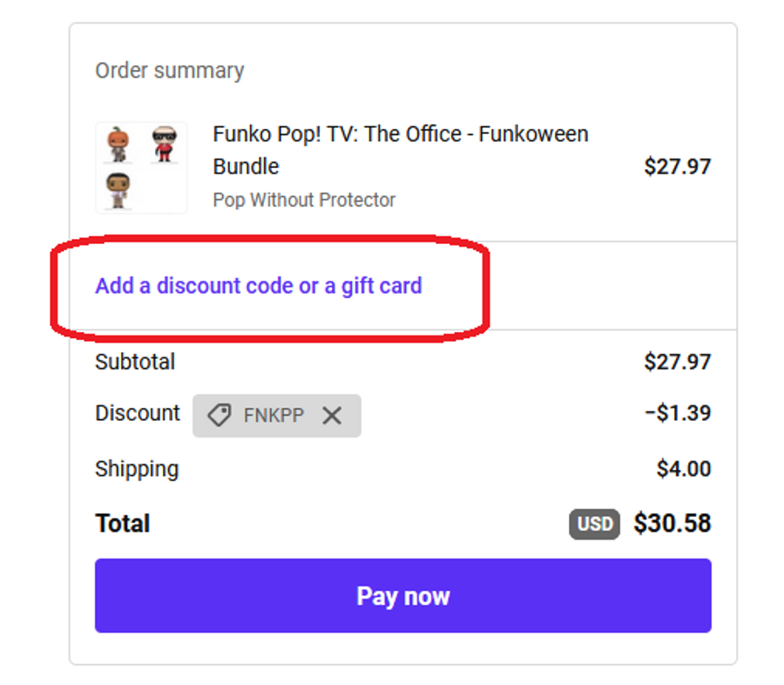Viewport: 784px width, 685px height.
Task: Open Add a discount code or gift card
Action: [258, 286]
